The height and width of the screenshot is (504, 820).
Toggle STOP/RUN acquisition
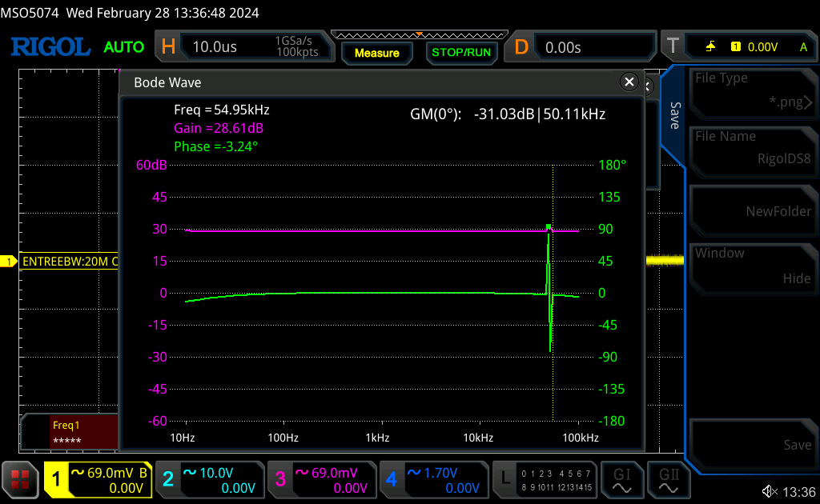pos(461,53)
